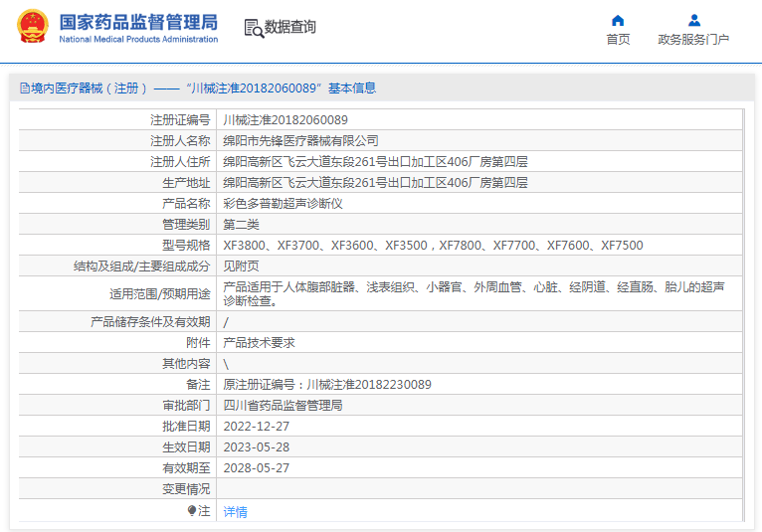Click 原注册证编号 remark value

[x=327, y=384]
